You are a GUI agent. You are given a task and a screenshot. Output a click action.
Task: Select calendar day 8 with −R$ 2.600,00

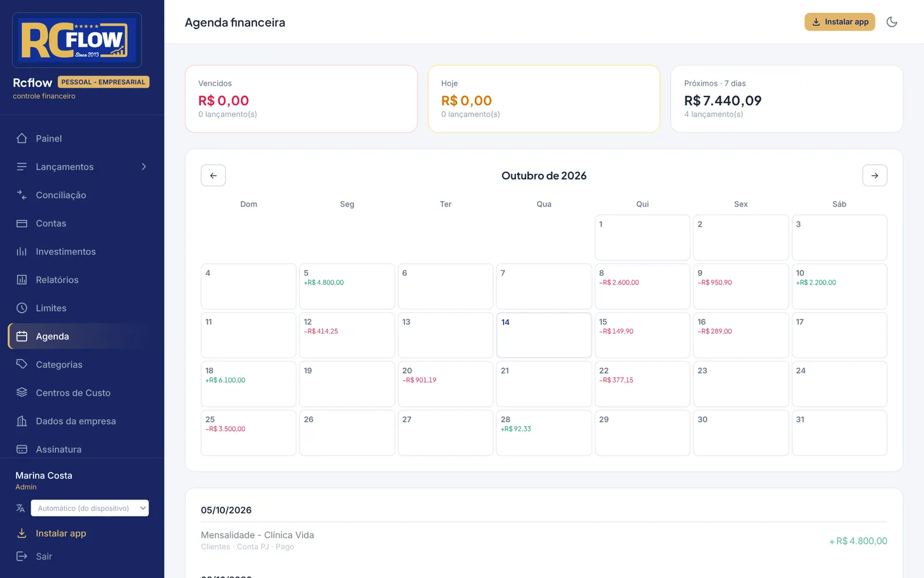642,286
